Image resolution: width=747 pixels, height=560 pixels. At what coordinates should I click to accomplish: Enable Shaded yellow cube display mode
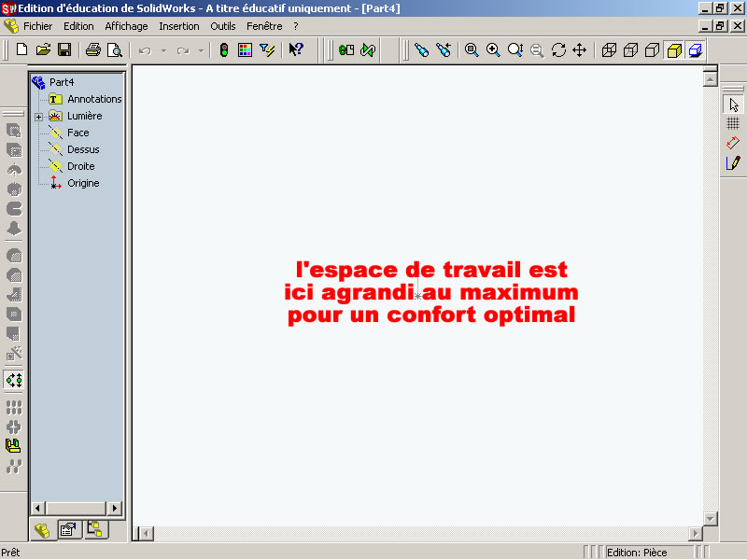point(674,50)
